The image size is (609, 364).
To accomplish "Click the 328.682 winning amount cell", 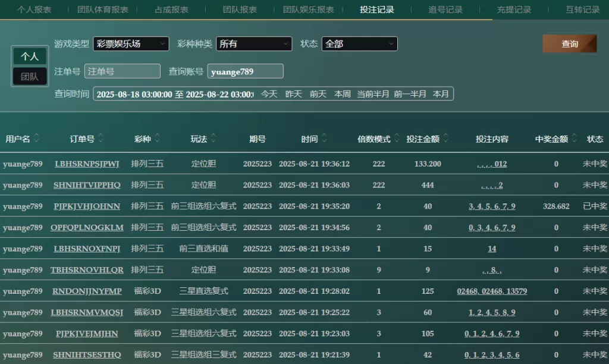I will click(x=556, y=206).
